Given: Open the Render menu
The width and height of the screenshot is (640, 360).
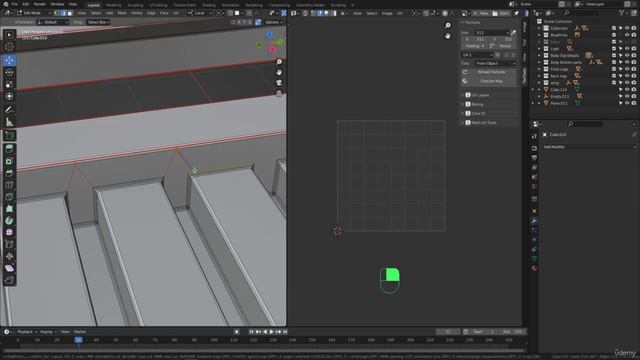Looking at the screenshot, I should click(x=40, y=4).
